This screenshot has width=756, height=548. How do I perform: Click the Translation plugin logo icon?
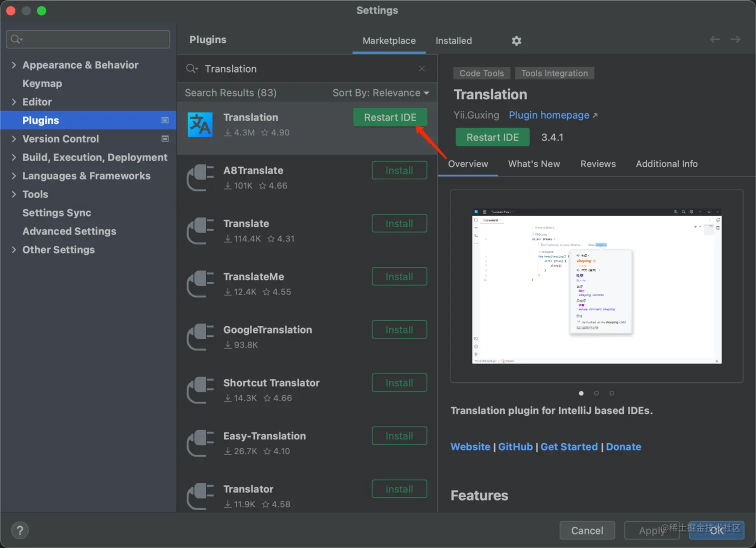(x=200, y=124)
